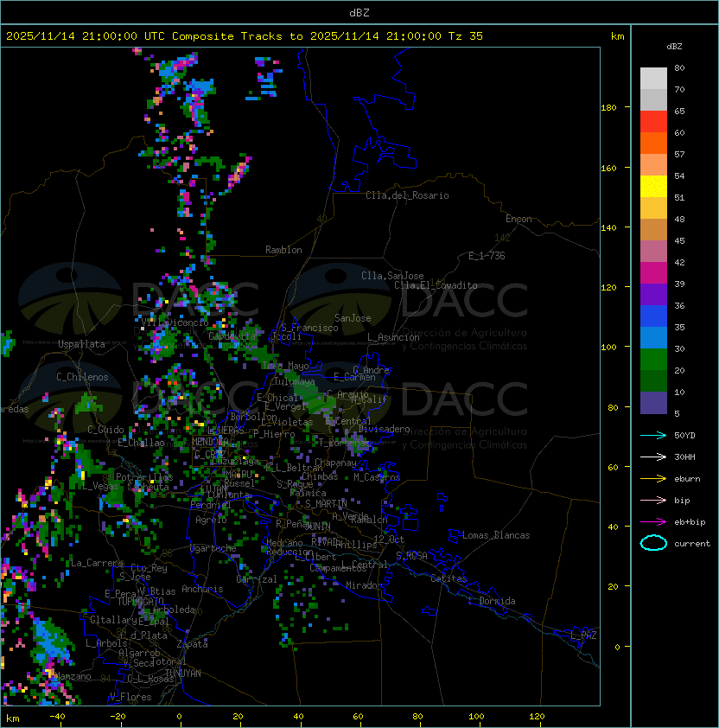Click the 'TUNUYAN' map label
The width and height of the screenshot is (719, 728).
point(183,674)
